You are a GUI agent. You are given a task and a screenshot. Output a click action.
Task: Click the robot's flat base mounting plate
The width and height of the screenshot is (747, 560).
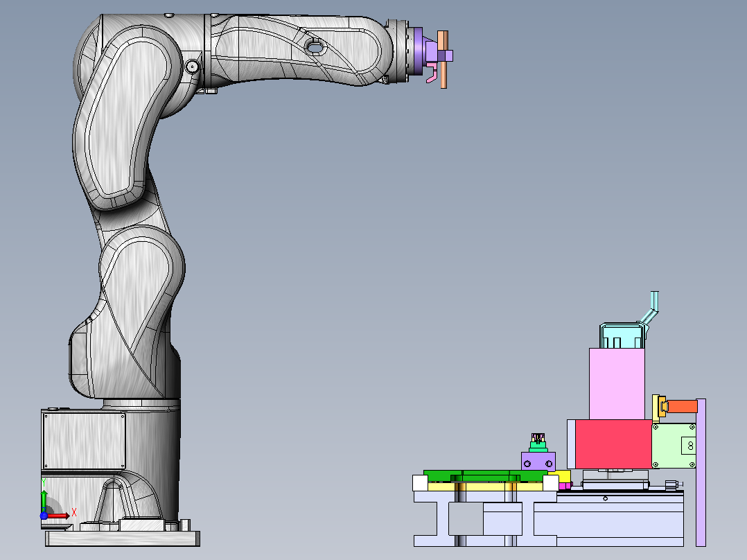click(x=123, y=539)
